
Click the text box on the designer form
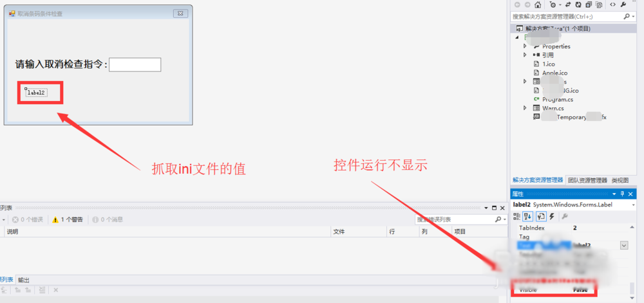(x=135, y=65)
